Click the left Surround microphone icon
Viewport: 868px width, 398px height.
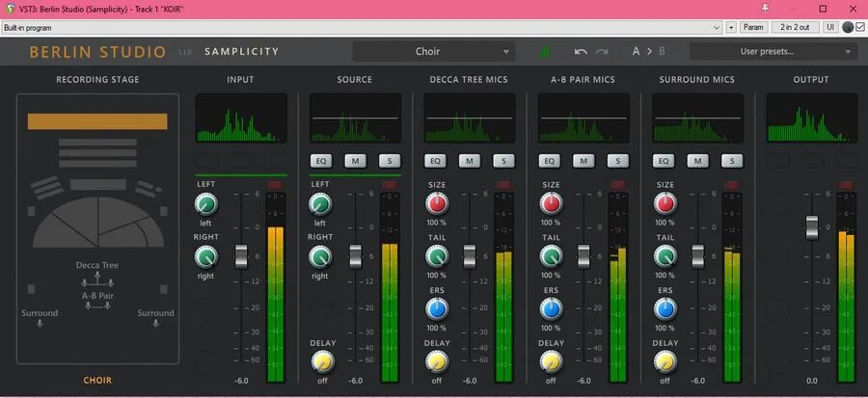pyautogui.click(x=40, y=324)
